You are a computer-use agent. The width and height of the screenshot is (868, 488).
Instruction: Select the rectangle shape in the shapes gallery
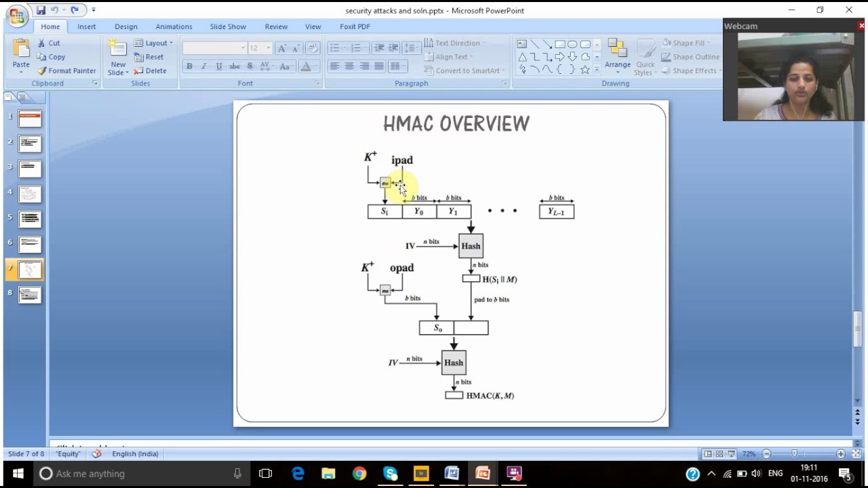(x=560, y=44)
